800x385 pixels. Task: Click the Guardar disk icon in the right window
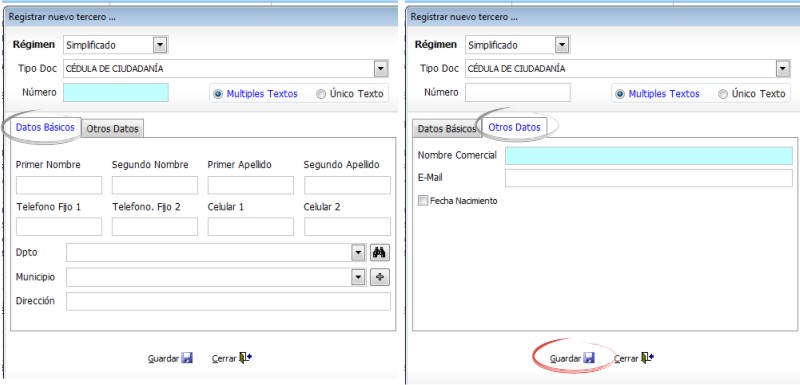[x=589, y=358]
